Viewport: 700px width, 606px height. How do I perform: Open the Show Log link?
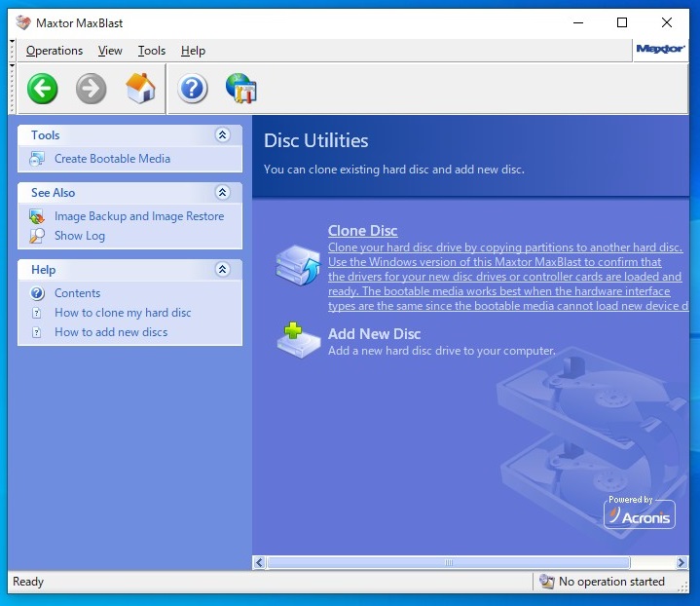point(80,236)
